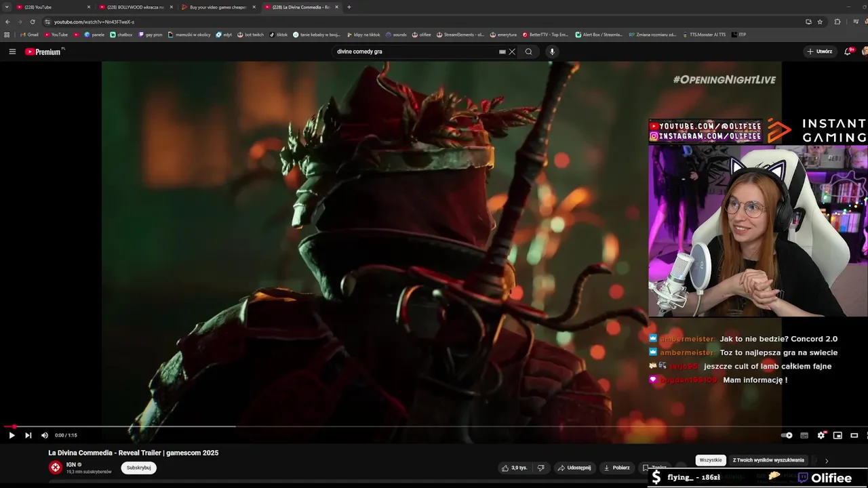Open the Gmail bookmark
This screenshot has width=868, height=488.
[x=30, y=35]
